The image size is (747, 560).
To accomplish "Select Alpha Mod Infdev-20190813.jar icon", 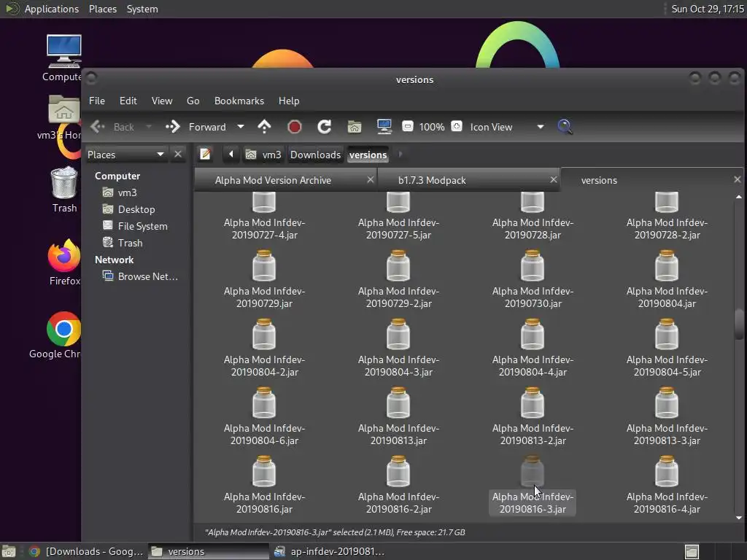I will click(398, 402).
